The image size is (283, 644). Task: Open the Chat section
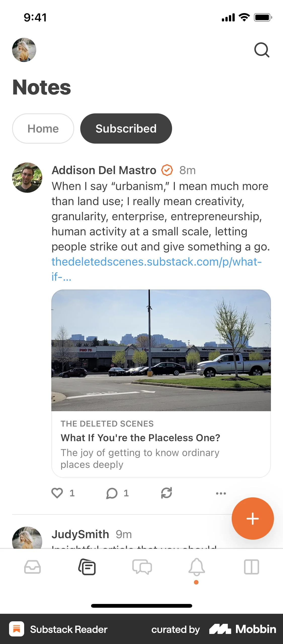(x=142, y=567)
